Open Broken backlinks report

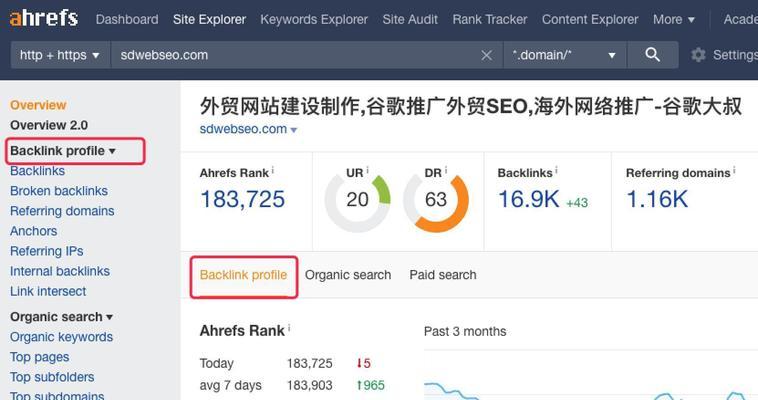click(59, 191)
